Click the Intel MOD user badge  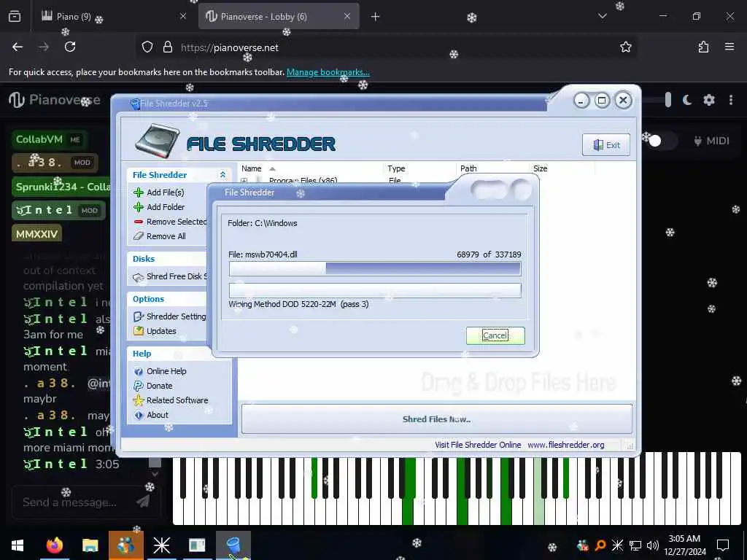click(x=58, y=210)
